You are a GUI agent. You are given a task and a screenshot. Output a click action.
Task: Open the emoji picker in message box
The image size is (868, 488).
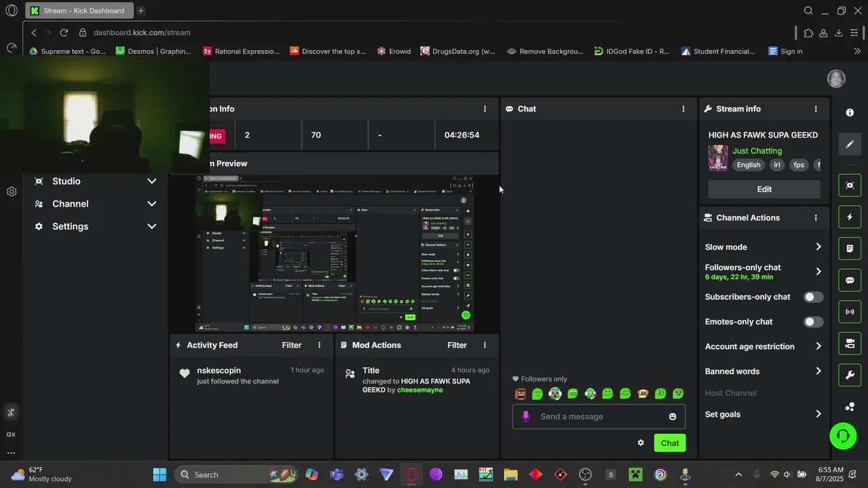coord(673,416)
